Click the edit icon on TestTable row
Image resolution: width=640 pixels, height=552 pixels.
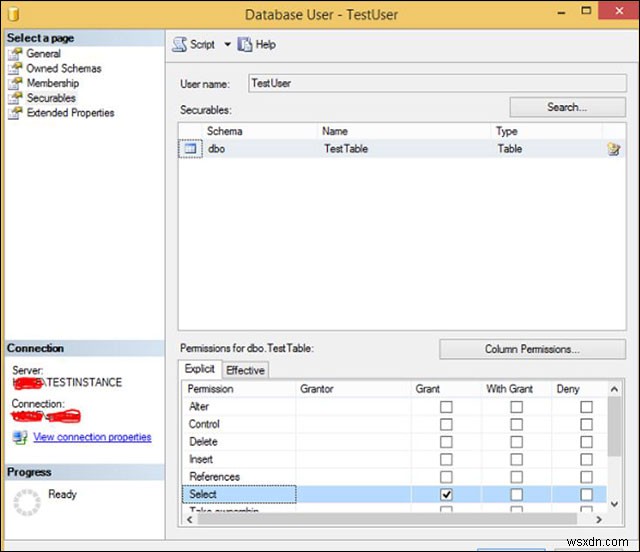tap(613, 149)
